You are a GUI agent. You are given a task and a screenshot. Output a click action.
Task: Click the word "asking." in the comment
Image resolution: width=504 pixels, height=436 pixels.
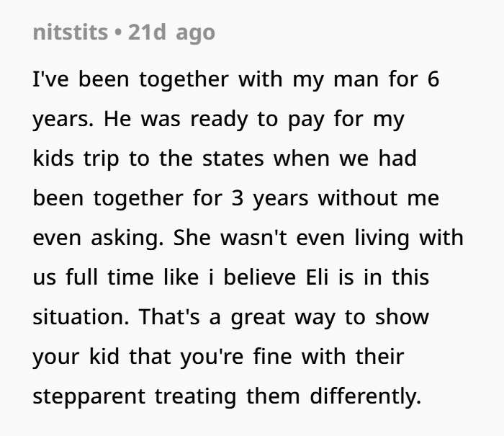pyautogui.click(x=127, y=239)
